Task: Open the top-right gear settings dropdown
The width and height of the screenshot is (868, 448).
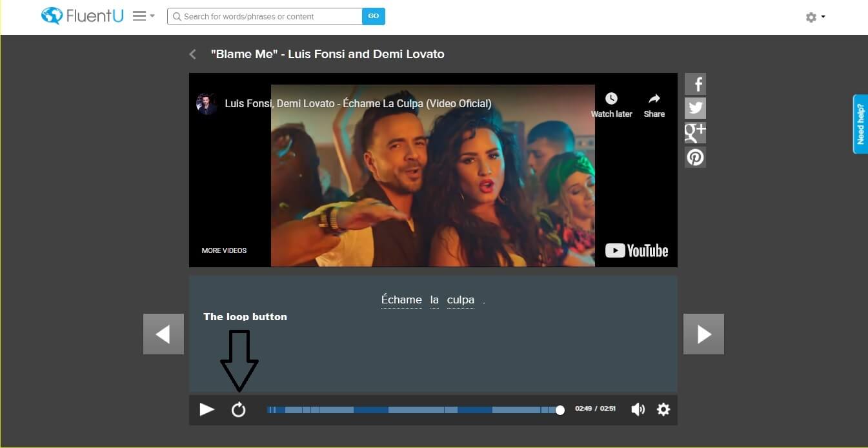Action: (815, 17)
